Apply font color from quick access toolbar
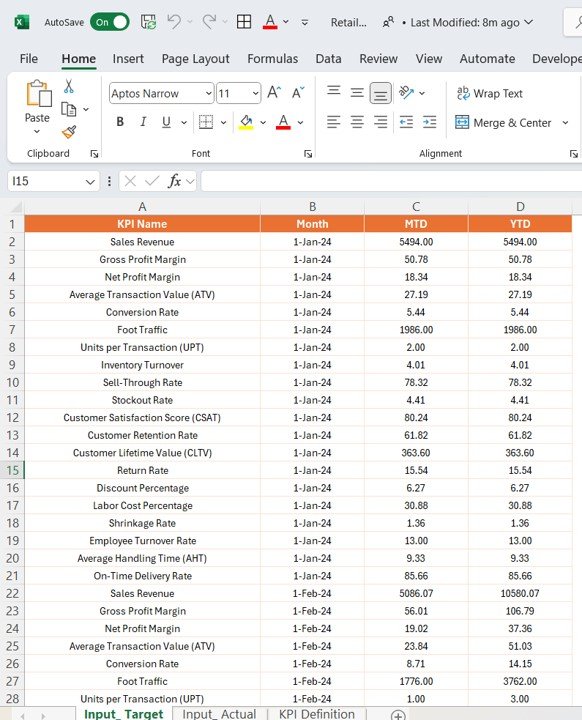 click(x=270, y=22)
